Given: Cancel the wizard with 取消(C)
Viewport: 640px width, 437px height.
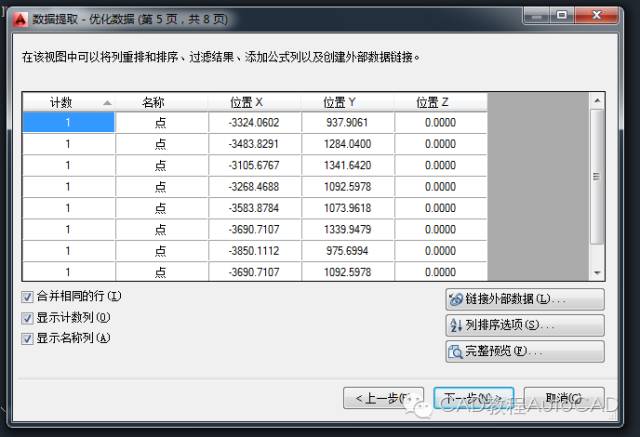Looking at the screenshot, I should coord(564,398).
